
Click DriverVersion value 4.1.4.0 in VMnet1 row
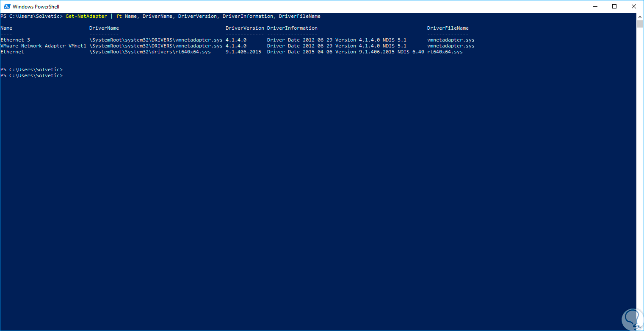coord(236,46)
